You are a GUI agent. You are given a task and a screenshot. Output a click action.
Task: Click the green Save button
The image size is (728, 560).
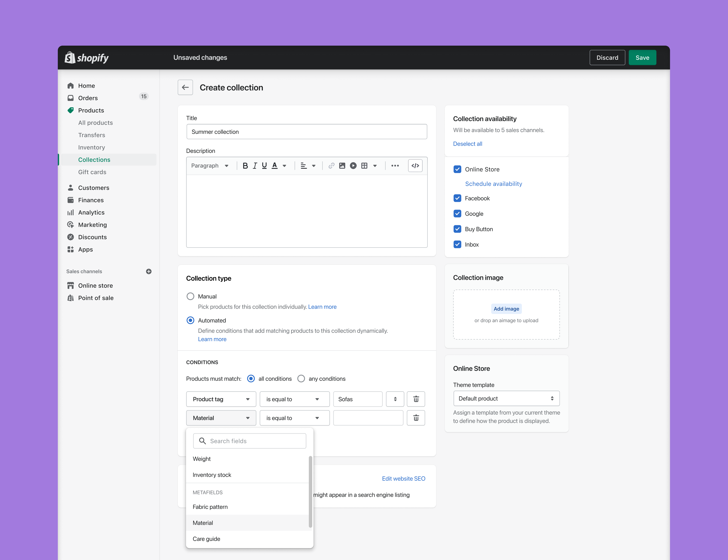tap(642, 58)
